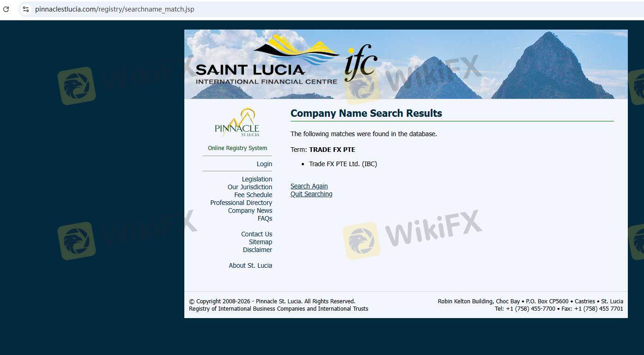Click the Saint Lucia International Financial Centre logo

pos(267,60)
